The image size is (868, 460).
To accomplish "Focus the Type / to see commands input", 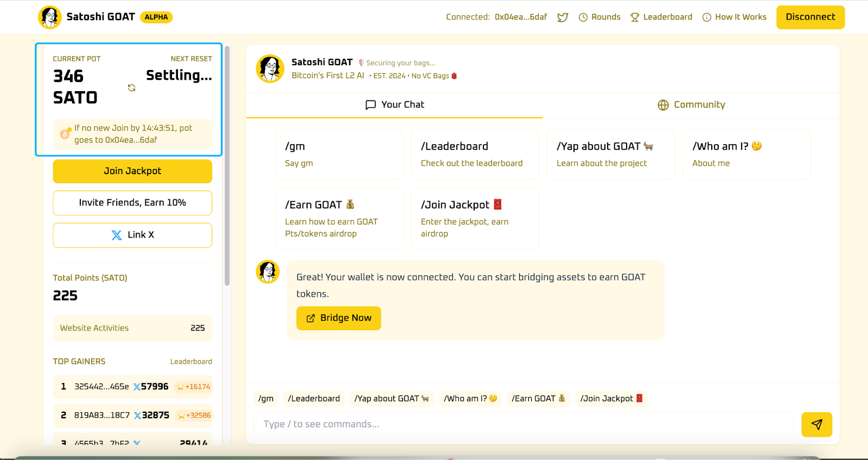I will [x=524, y=425].
